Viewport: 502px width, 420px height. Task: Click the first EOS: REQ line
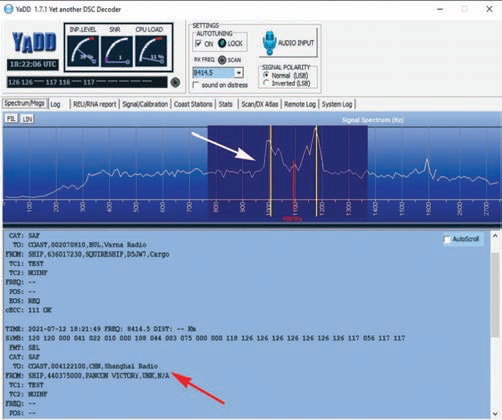24,301
